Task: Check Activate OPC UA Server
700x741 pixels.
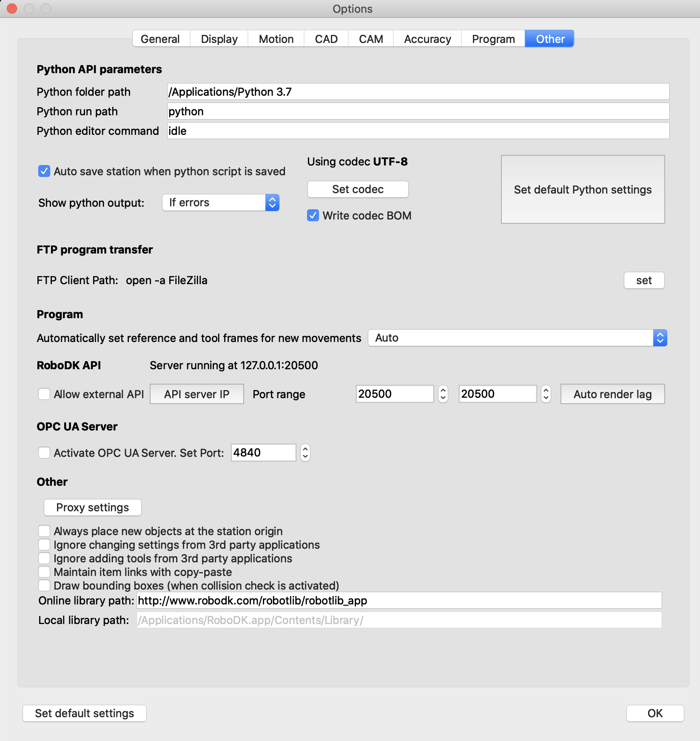Action: (44, 453)
